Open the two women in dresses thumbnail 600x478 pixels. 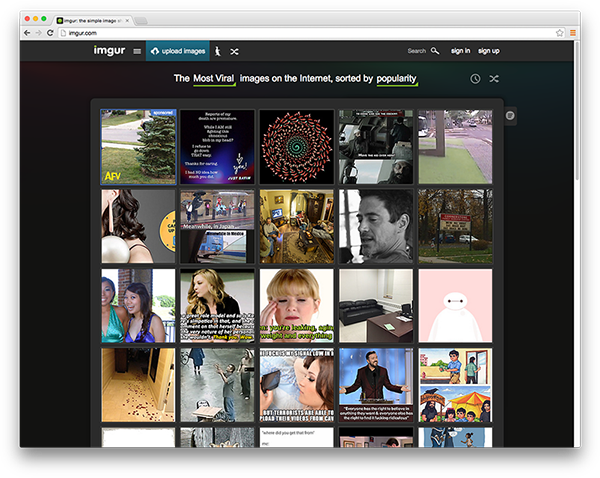click(138, 305)
